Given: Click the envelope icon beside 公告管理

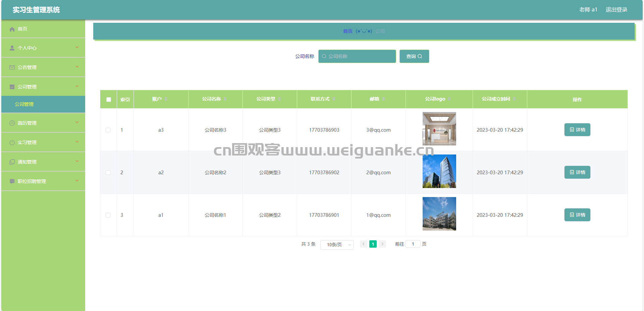Looking at the screenshot, I should point(12,67).
